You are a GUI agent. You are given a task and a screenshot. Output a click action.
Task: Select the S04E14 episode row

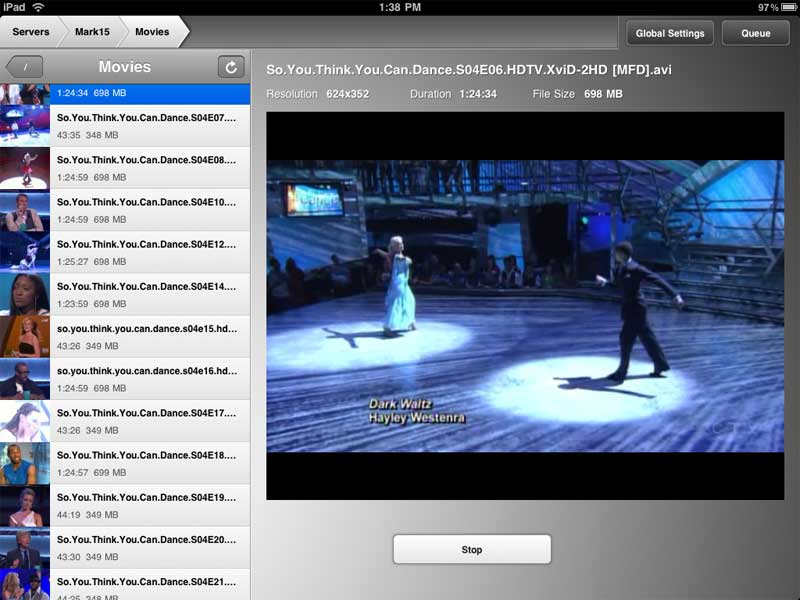[125, 295]
